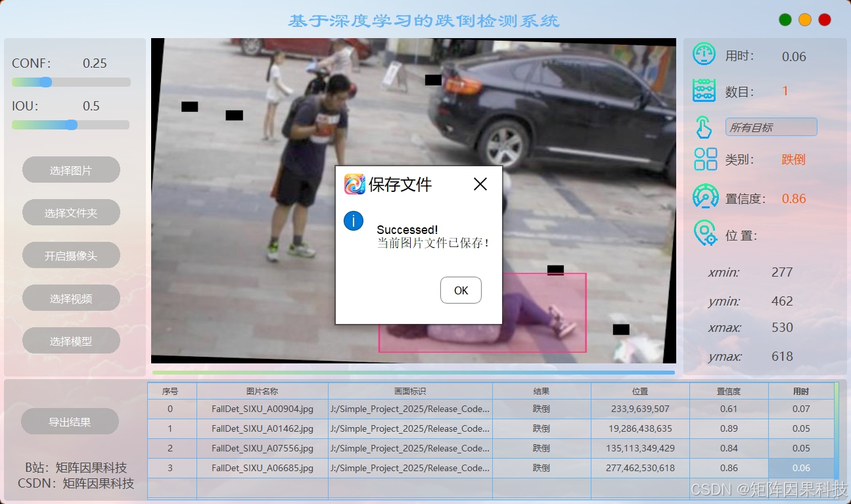Click the CONF value 0.25

tap(95, 63)
